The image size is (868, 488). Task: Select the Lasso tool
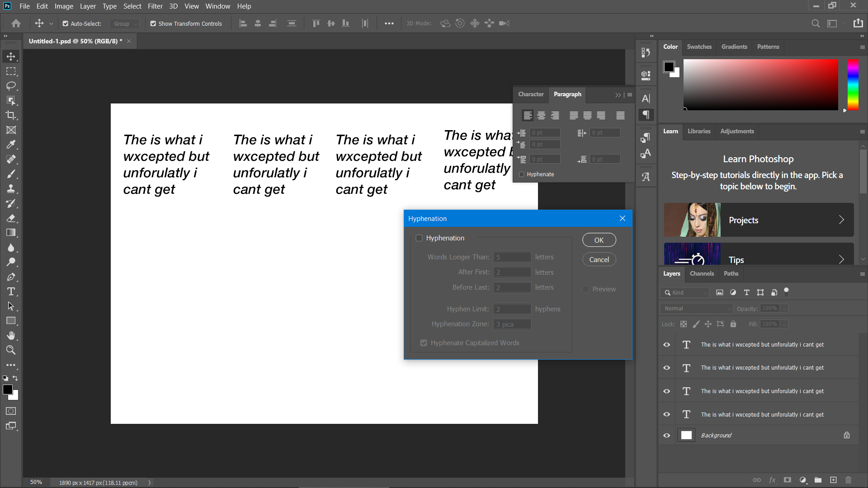(11, 86)
